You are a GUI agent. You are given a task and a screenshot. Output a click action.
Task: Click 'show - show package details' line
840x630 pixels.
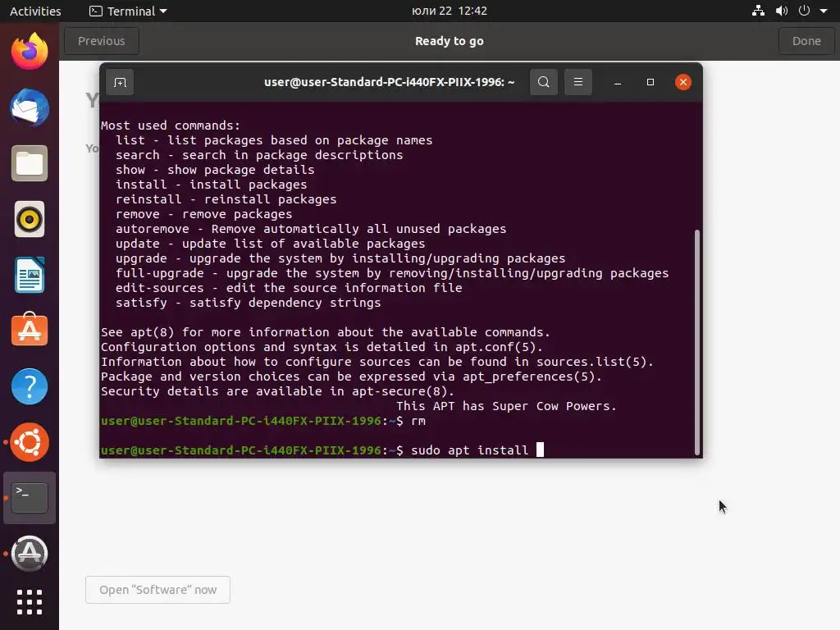tap(215, 170)
